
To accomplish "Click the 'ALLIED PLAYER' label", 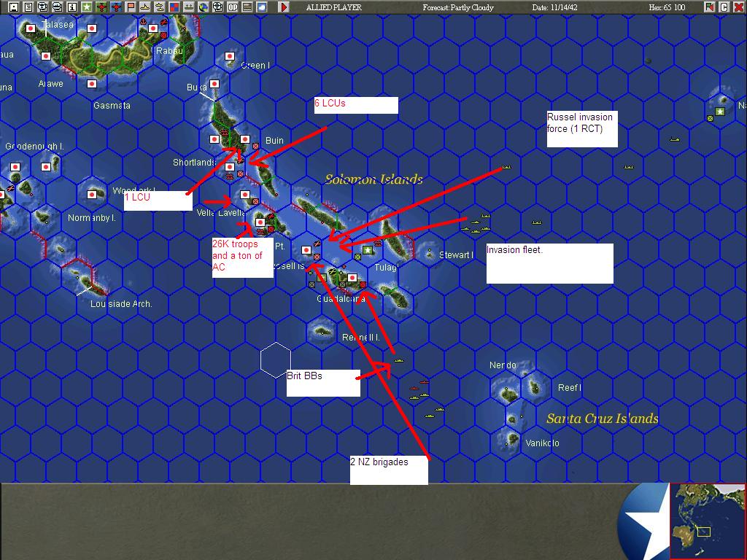I will tap(333, 7).
